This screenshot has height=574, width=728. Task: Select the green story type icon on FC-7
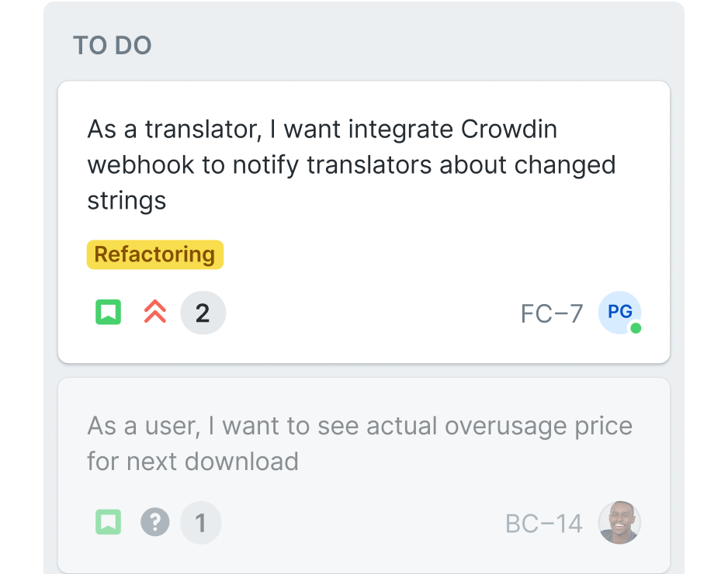tap(108, 312)
